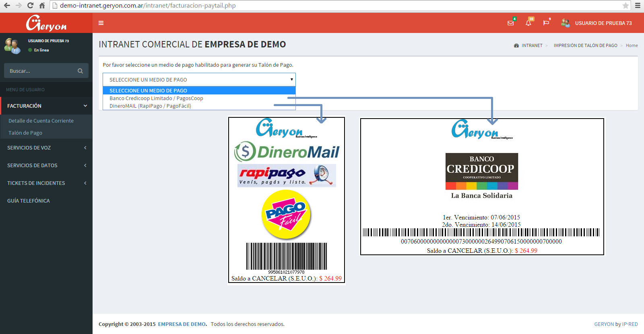Collapse the FACTURACIÓN menu
Image resolution: width=644 pixels, height=334 pixels.
46,106
